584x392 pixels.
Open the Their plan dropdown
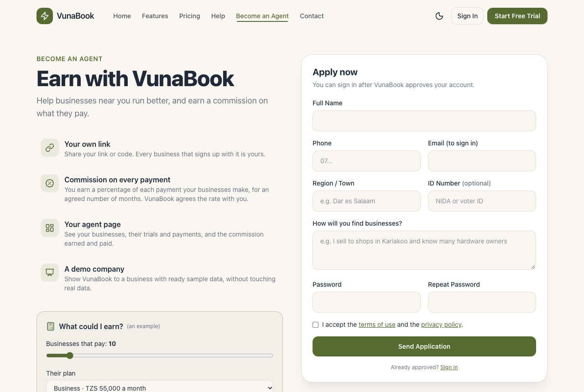click(x=160, y=388)
